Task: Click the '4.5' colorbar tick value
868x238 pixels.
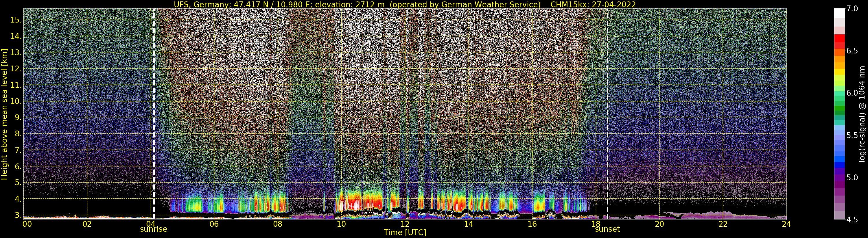Action: (x=852, y=220)
